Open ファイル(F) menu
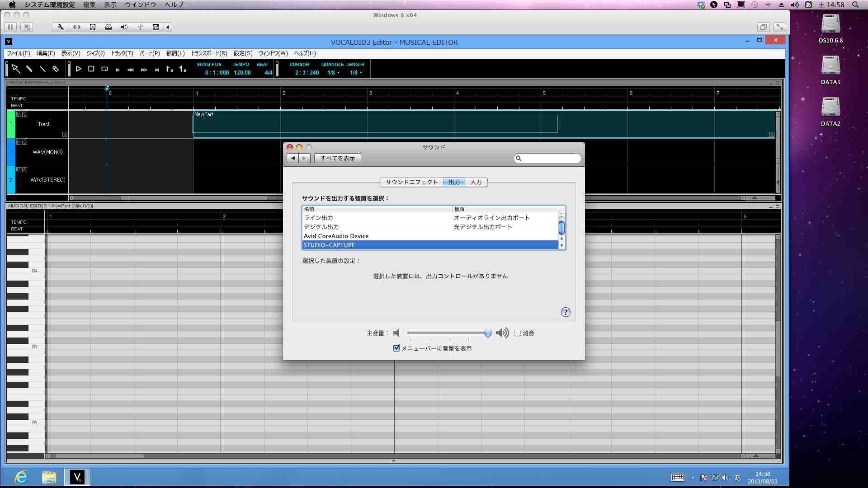 (19, 53)
